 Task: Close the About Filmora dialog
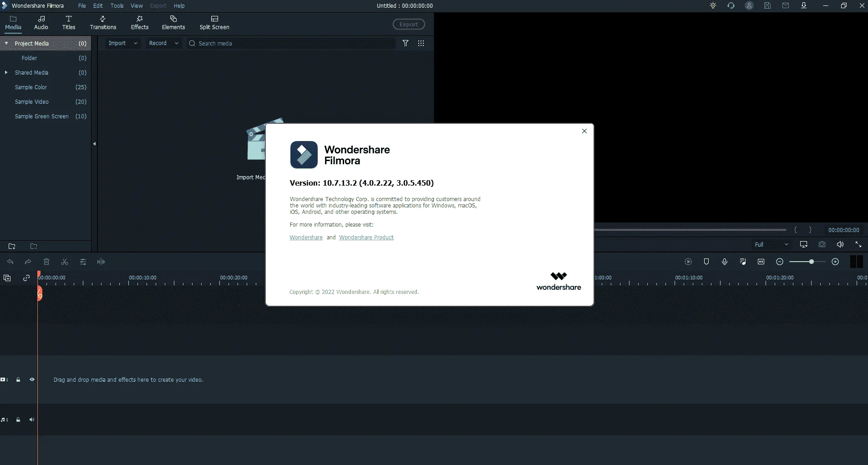584,131
